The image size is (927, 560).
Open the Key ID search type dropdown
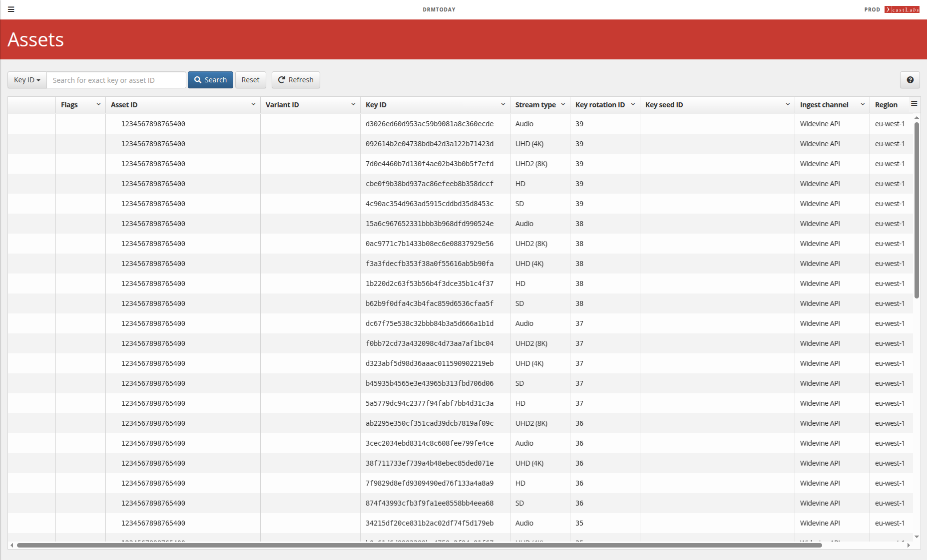(x=26, y=80)
